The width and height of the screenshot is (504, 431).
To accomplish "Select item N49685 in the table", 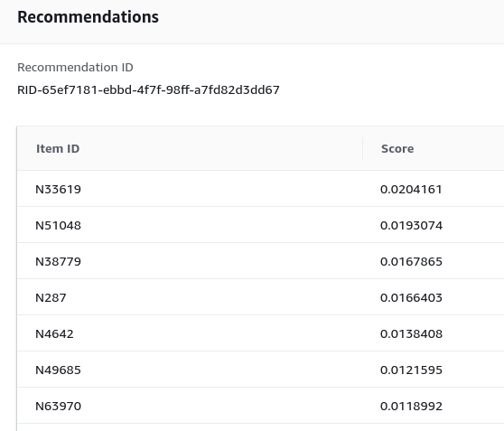I will 58,370.
